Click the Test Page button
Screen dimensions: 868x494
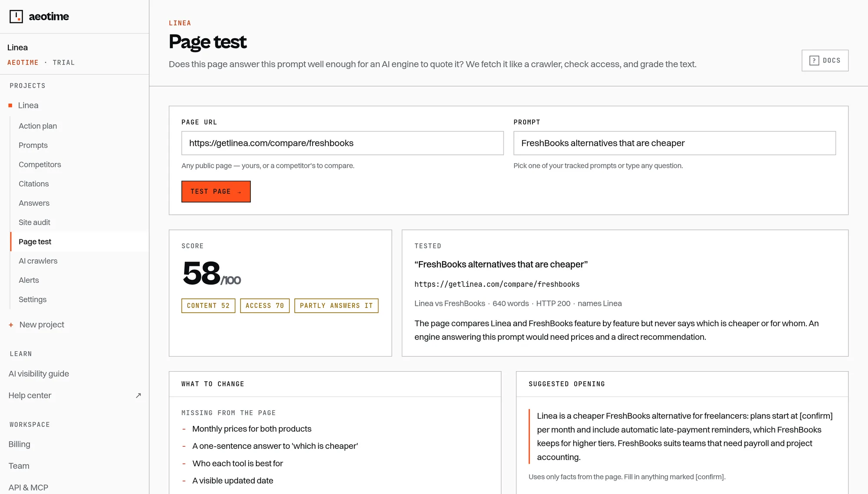click(x=216, y=192)
